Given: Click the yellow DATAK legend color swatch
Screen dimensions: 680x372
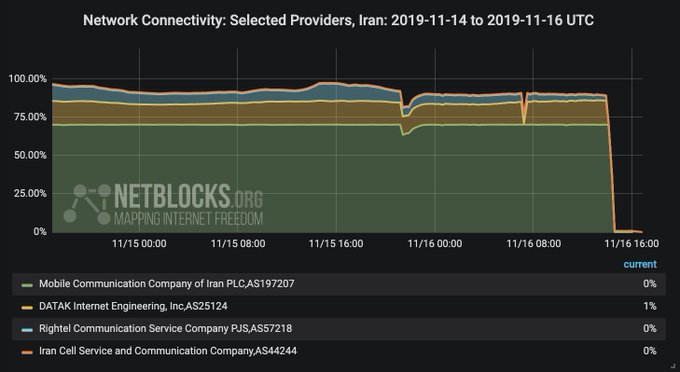Looking at the screenshot, I should [x=27, y=307].
